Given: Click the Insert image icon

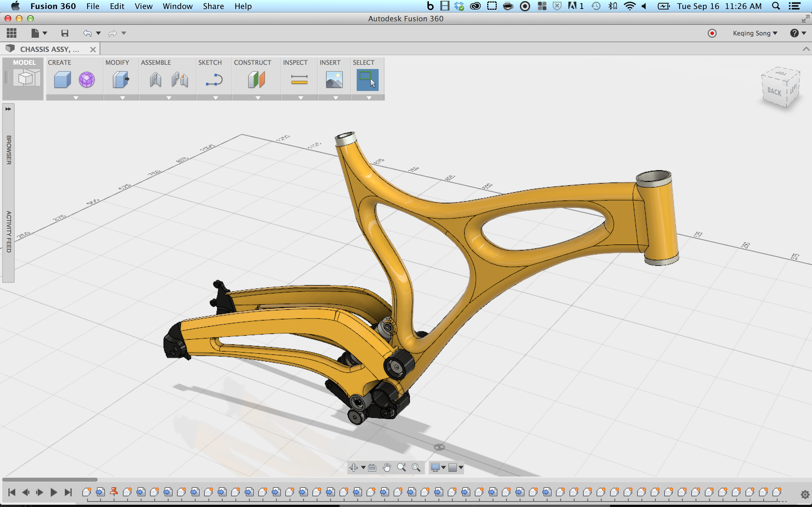Looking at the screenshot, I should (x=334, y=80).
